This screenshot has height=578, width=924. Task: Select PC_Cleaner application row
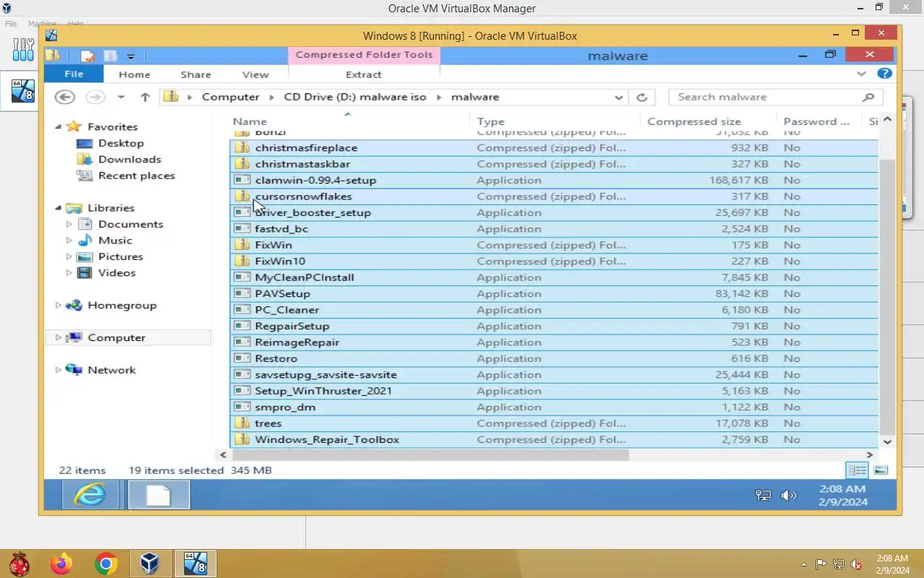point(554,310)
